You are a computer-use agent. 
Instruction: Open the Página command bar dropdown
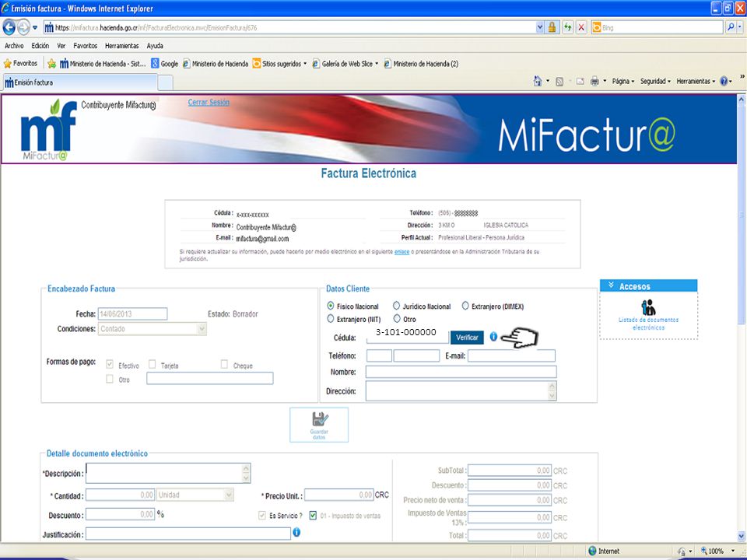coord(622,82)
